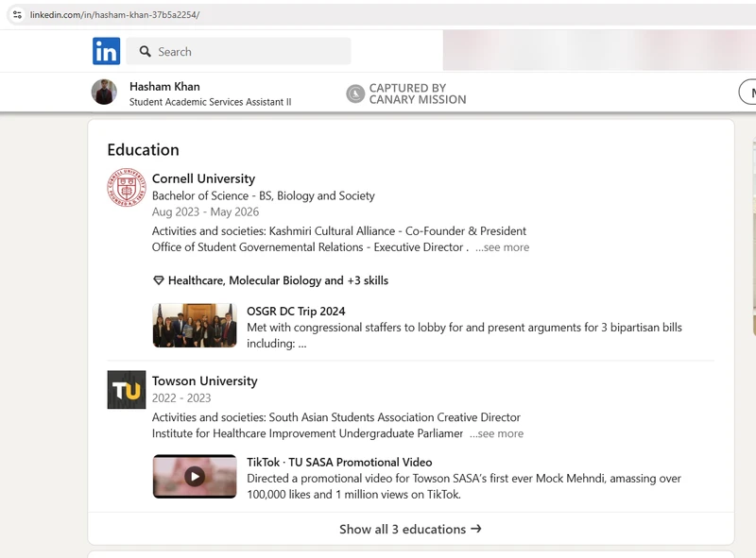Open the OSGR DC Trip 2024 title
The width and height of the screenshot is (756, 558).
[296, 312]
